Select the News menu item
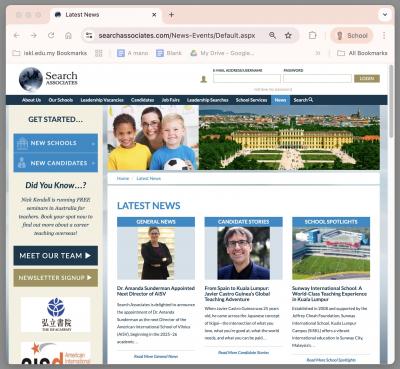Image resolution: width=400 pixels, height=369 pixels. pos(280,100)
